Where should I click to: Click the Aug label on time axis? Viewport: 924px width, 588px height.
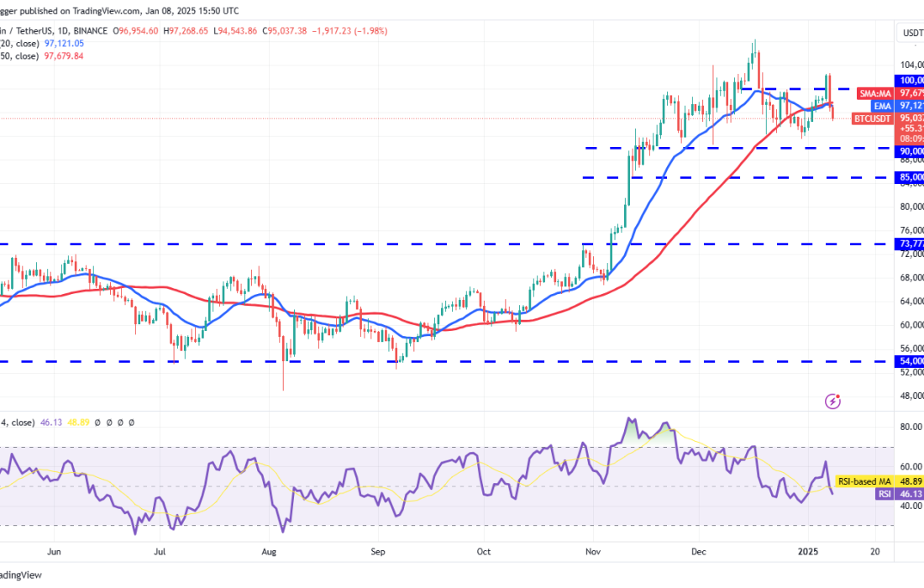click(x=269, y=552)
